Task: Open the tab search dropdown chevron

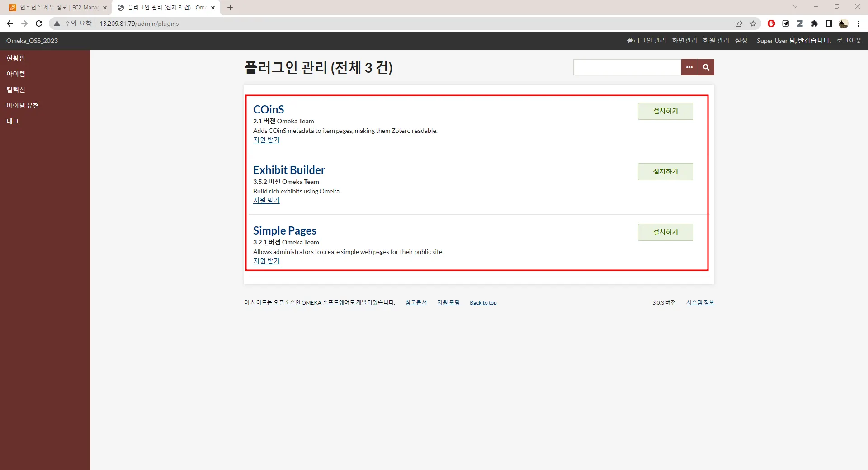Action: [x=795, y=6]
